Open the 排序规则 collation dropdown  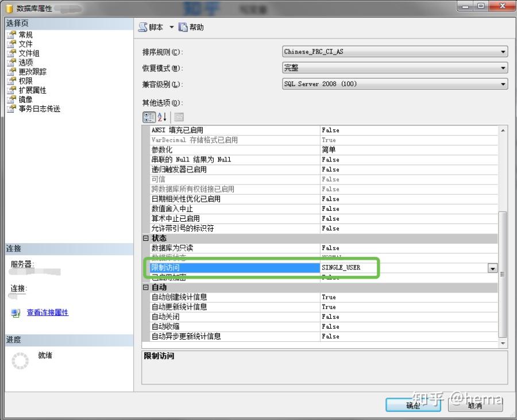tap(503, 51)
